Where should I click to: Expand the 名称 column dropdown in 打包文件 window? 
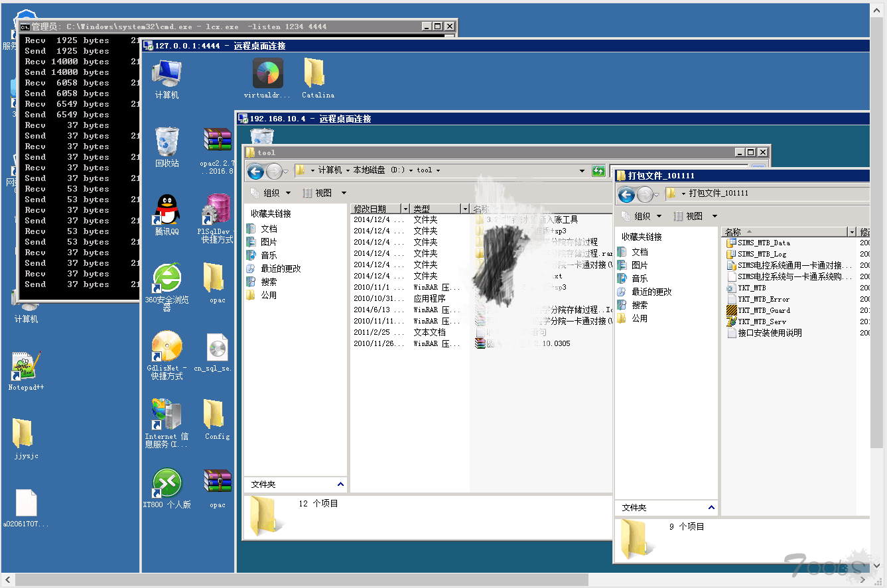coord(852,232)
